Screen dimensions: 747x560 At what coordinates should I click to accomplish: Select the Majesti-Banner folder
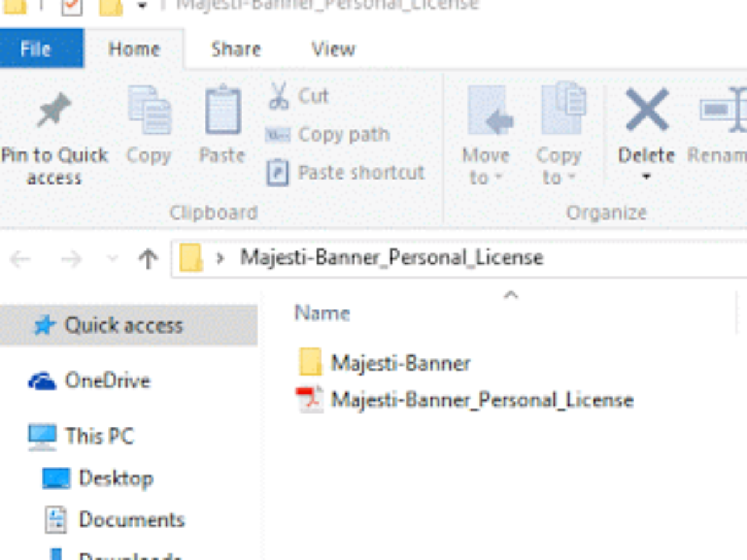point(400,363)
